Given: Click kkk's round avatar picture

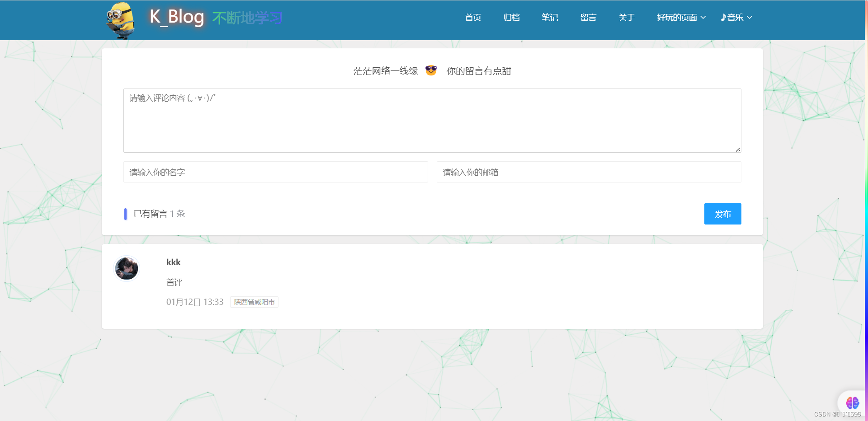Looking at the screenshot, I should click(x=127, y=269).
